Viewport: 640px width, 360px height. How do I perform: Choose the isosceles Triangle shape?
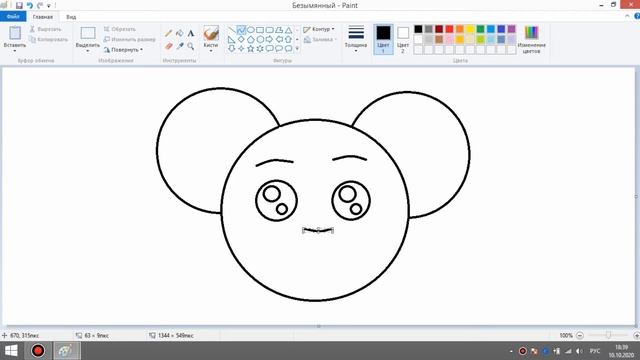tap(288, 30)
